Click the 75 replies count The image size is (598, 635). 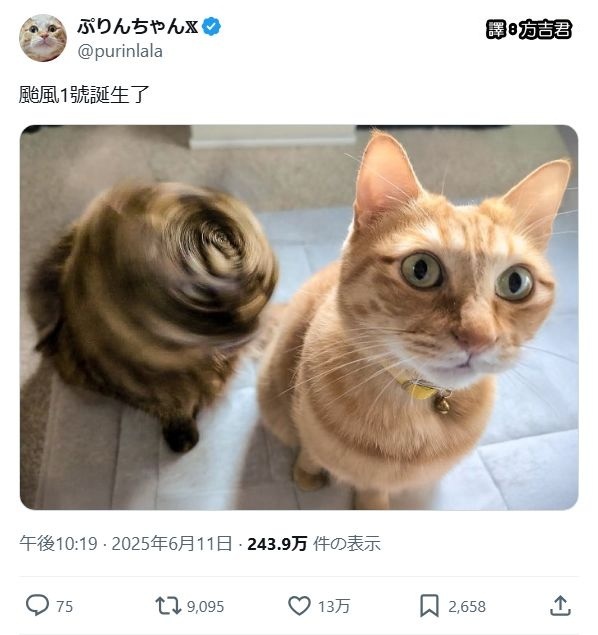[x=64, y=607]
